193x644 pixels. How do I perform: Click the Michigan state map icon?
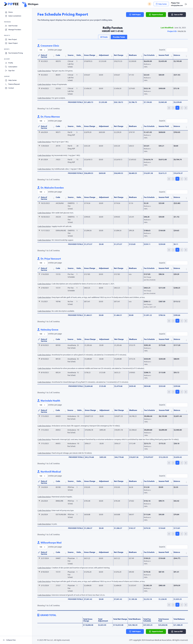(24, 4)
